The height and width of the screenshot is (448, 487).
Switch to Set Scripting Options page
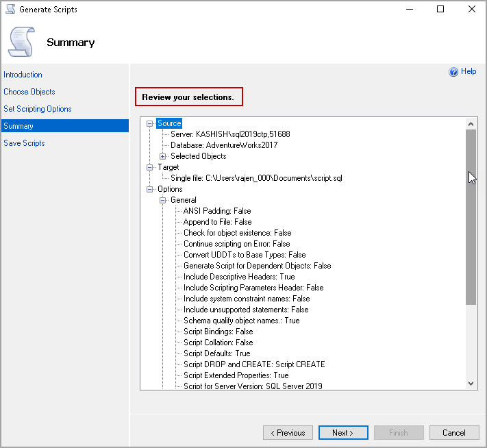tap(38, 109)
